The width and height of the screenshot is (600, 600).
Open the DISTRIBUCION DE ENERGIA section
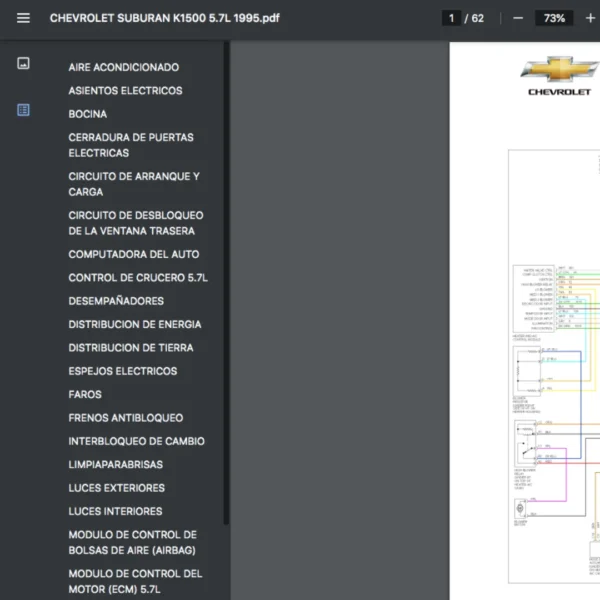coord(135,324)
